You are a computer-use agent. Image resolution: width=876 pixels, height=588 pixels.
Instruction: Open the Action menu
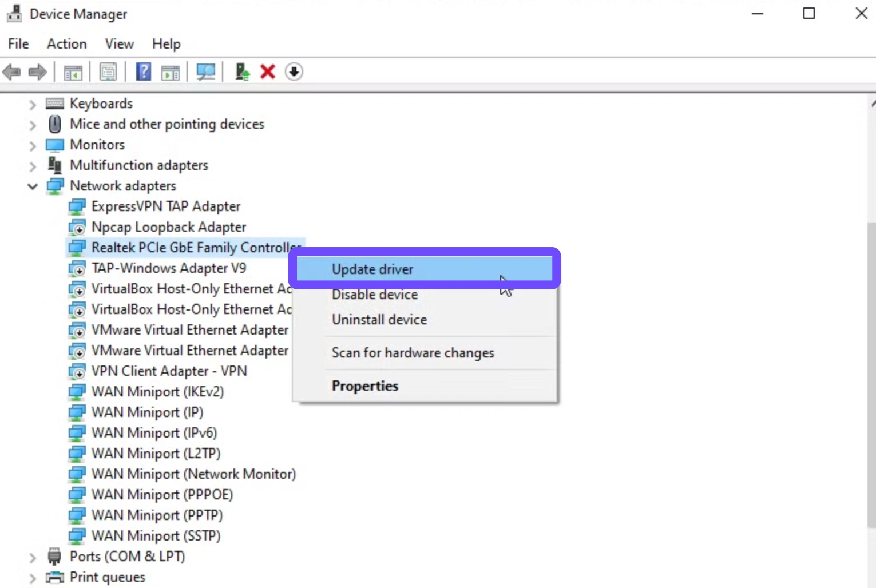pos(66,44)
